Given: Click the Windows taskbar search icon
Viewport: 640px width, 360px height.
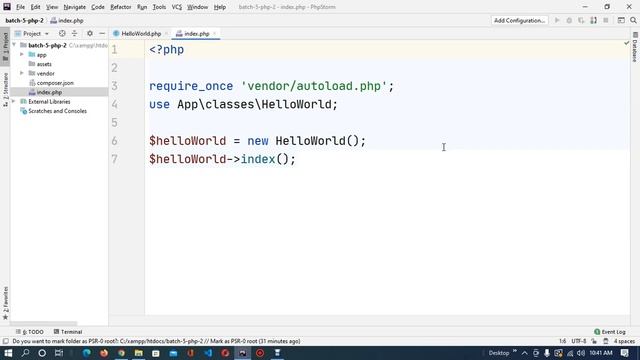Looking at the screenshot, I should tap(25, 353).
